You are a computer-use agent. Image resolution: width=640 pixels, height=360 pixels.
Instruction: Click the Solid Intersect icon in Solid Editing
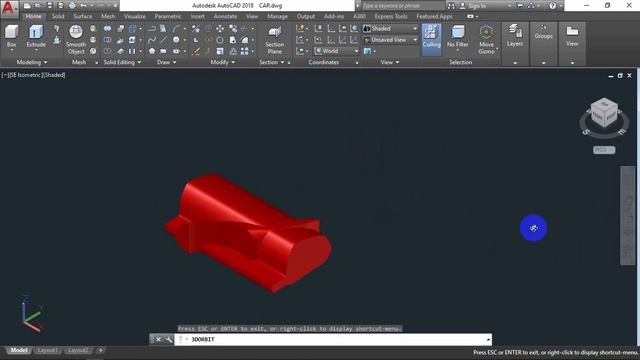[x=107, y=51]
